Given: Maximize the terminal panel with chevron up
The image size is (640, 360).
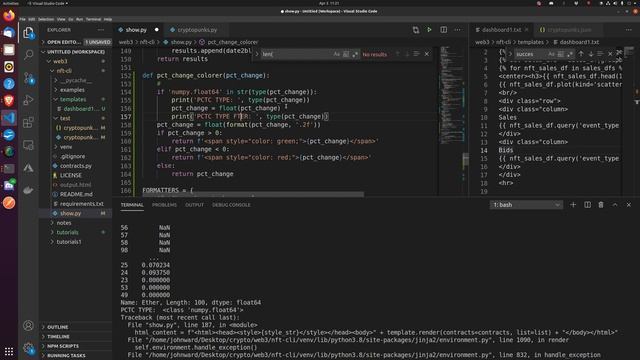Looking at the screenshot, I should tap(615, 204).
